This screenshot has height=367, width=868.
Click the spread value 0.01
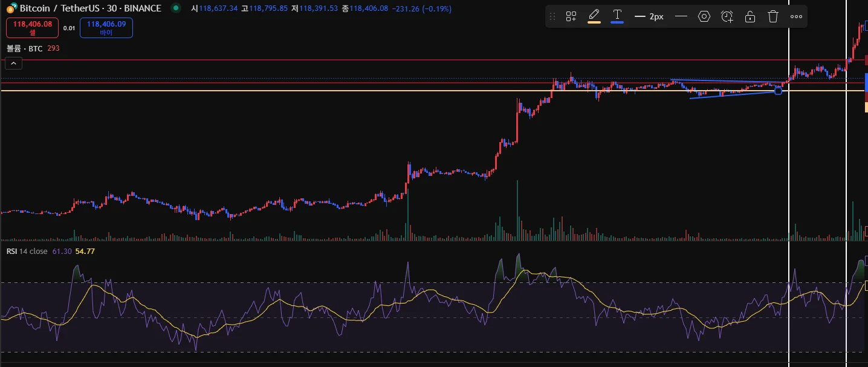[x=70, y=28]
